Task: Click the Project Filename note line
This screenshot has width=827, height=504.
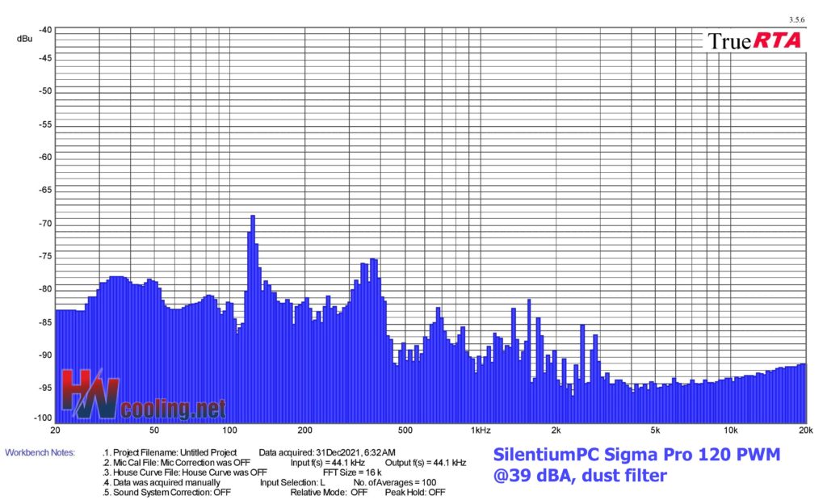Action: [170, 452]
